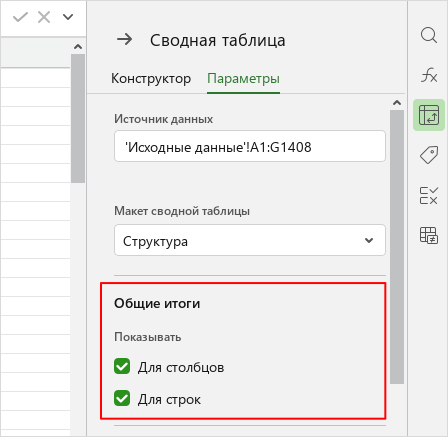Open the table comparison icon in sidebar
Image resolution: width=448 pixels, height=437 pixels.
pyautogui.click(x=429, y=235)
